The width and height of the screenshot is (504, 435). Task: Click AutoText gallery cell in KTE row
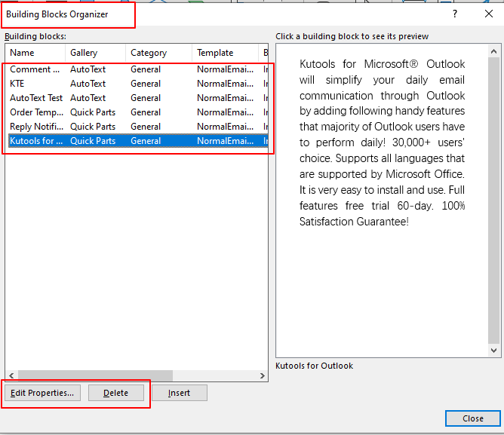tap(88, 84)
